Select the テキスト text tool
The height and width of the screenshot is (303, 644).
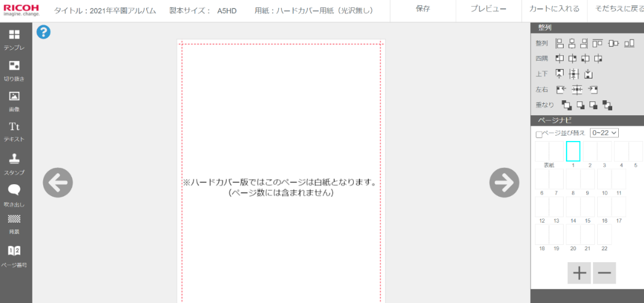pyautogui.click(x=14, y=131)
